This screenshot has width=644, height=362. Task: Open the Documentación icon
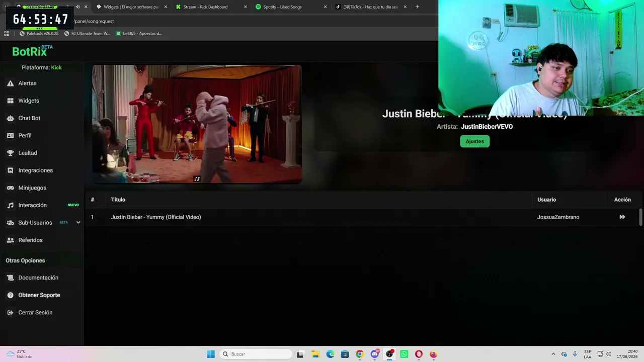10,278
